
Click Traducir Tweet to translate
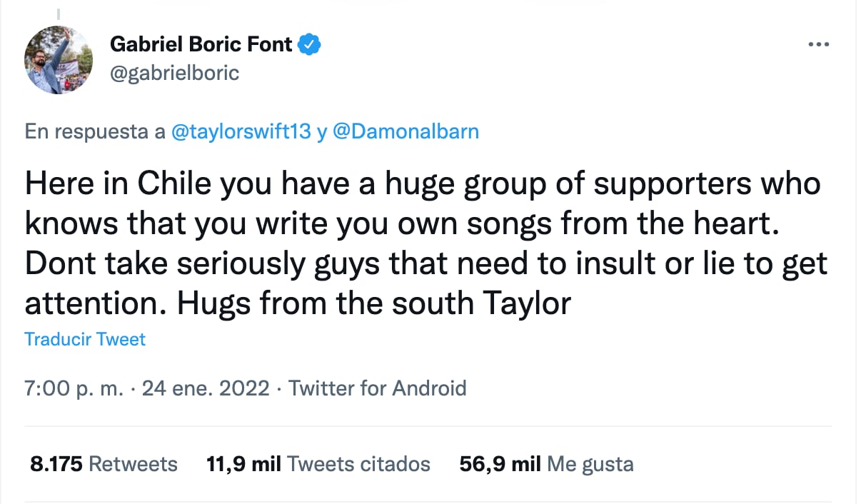pos(85,338)
